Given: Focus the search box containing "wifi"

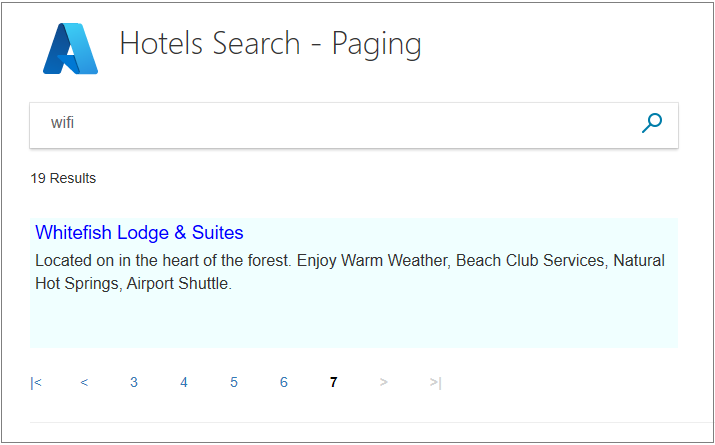Looking at the screenshot, I should coord(330,124).
